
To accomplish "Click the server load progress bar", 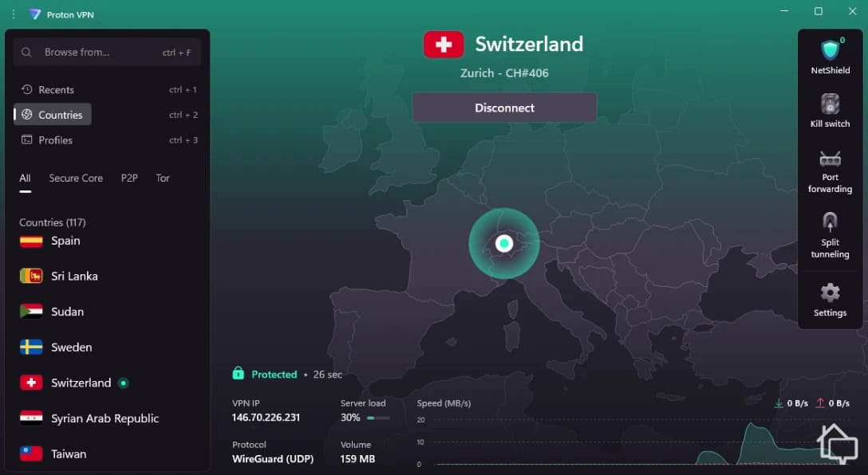I will [378, 418].
